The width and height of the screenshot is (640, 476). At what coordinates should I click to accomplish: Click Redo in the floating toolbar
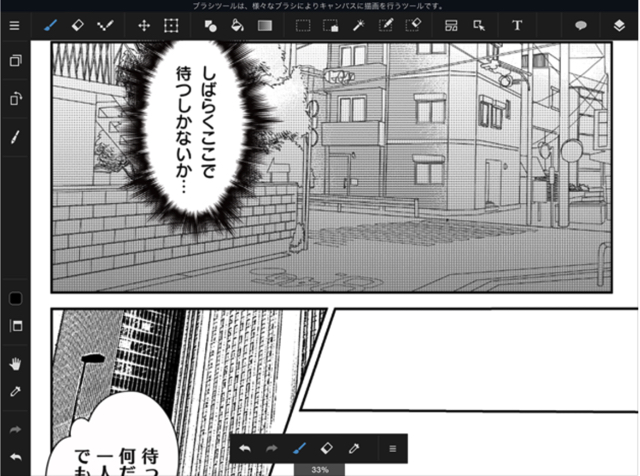[271, 449]
